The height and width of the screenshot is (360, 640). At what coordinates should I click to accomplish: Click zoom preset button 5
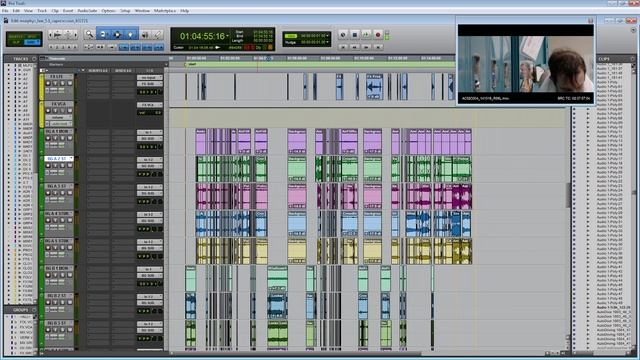pos(75,47)
